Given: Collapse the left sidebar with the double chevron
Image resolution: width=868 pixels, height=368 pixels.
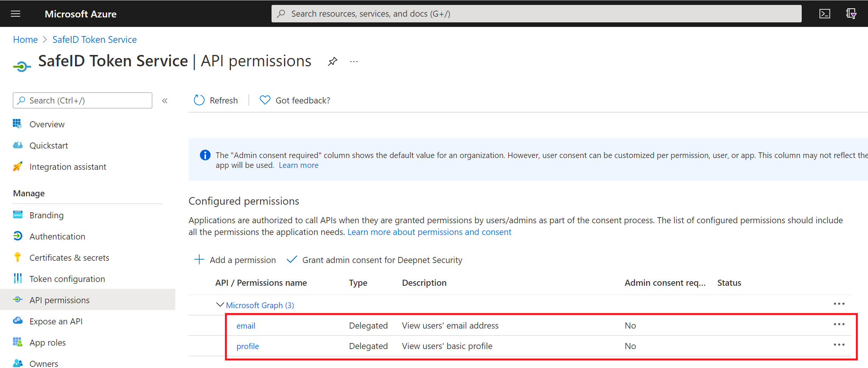Looking at the screenshot, I should coord(165,101).
